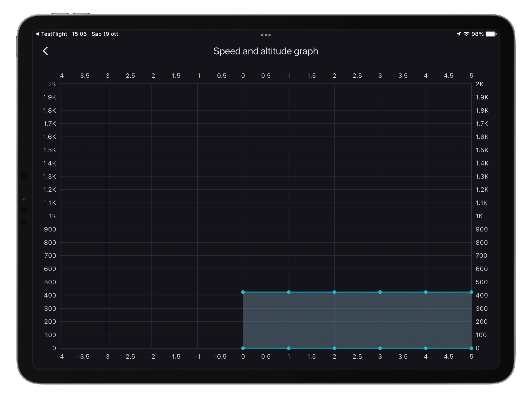Select the 'Speed and altitude graph' title
Viewport: 532px width, 399px height.
click(x=266, y=51)
